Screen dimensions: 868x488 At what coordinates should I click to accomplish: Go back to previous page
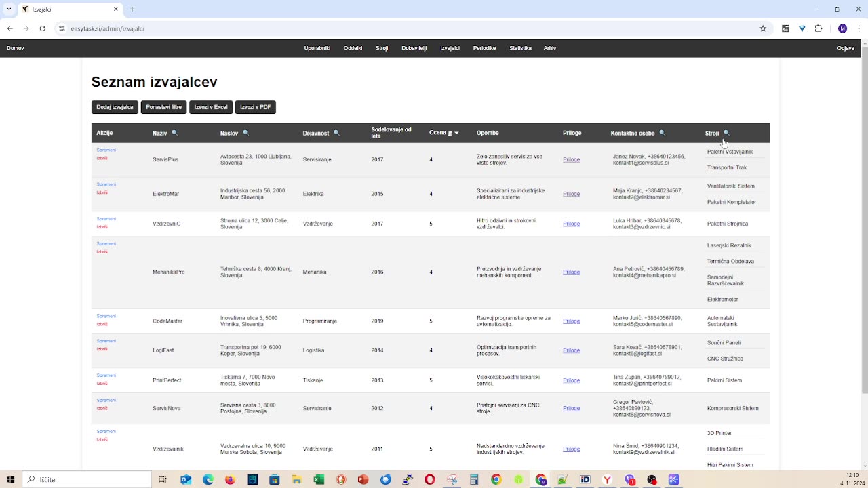point(10,28)
